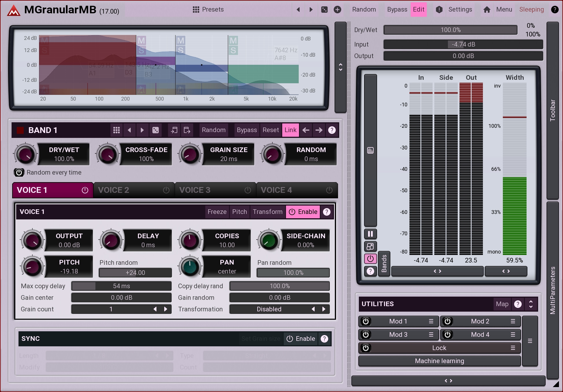This screenshot has height=392, width=563.
Task: Open meter in popup window icon
Action: 370,246
